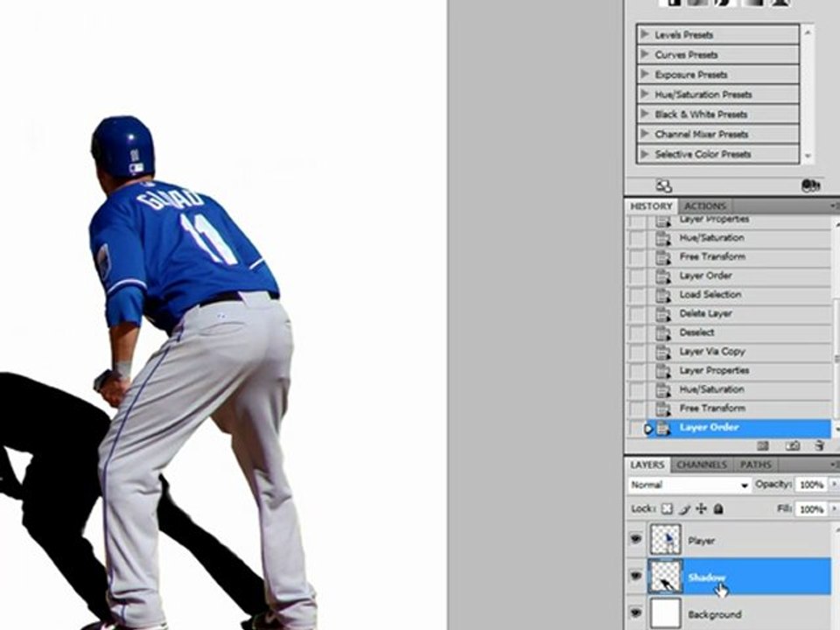Switch to the Channels tab
The height and width of the screenshot is (630, 840).
pos(701,465)
